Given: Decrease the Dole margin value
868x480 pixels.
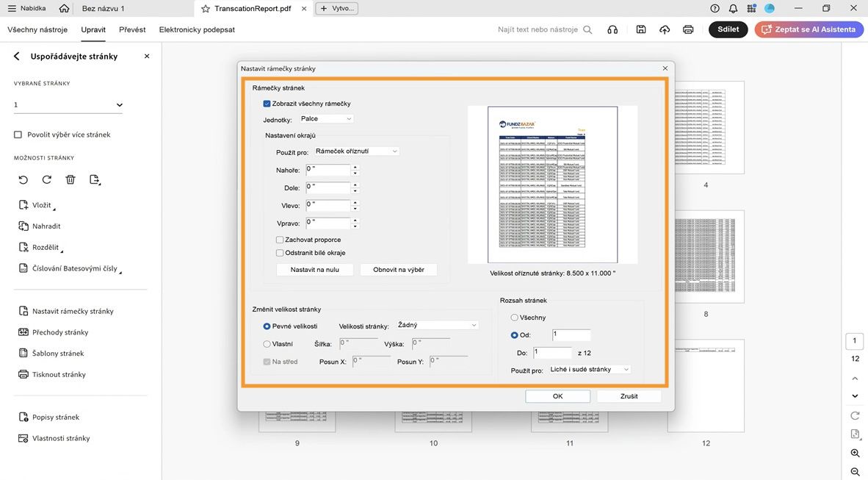Looking at the screenshot, I should point(355,191).
